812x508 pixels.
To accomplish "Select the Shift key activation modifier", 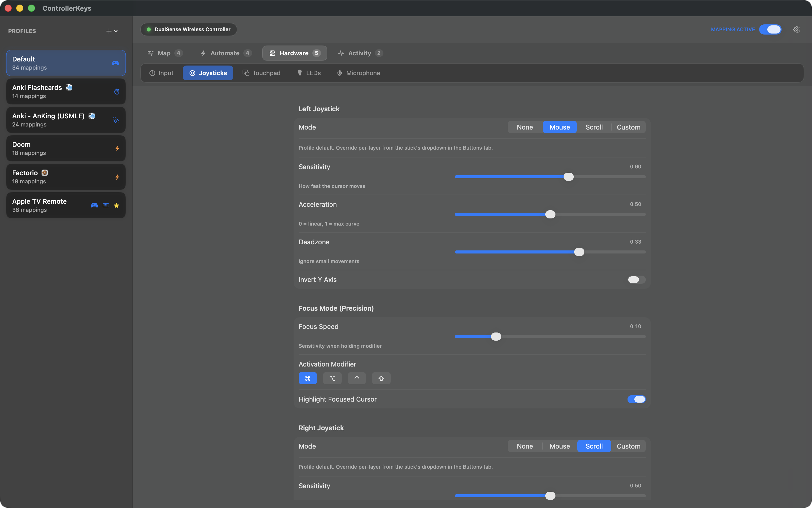I will click(381, 378).
